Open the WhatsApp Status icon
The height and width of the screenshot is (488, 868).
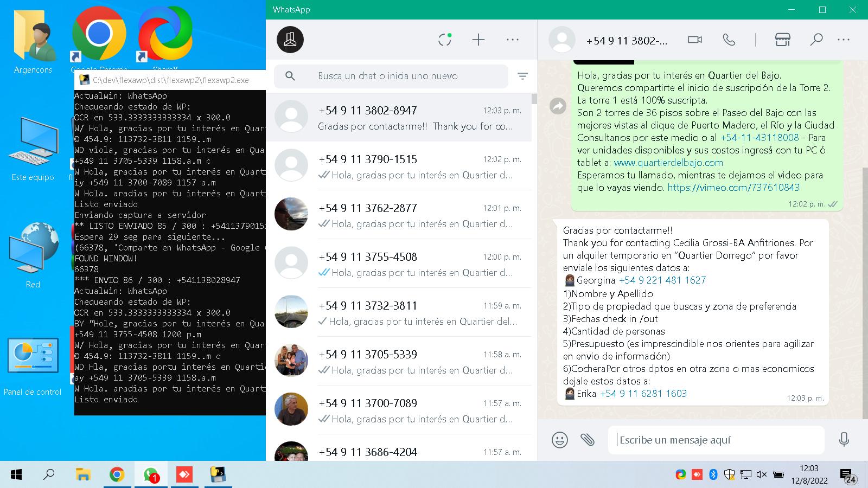tap(445, 40)
